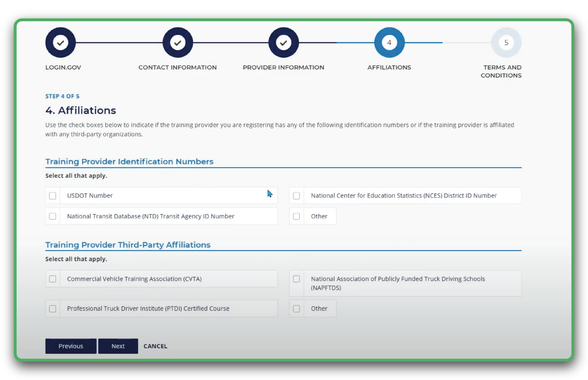Screen dimensions: 588x380
Task: Click the step 5 circle in progress tracker
Action: tap(506, 43)
